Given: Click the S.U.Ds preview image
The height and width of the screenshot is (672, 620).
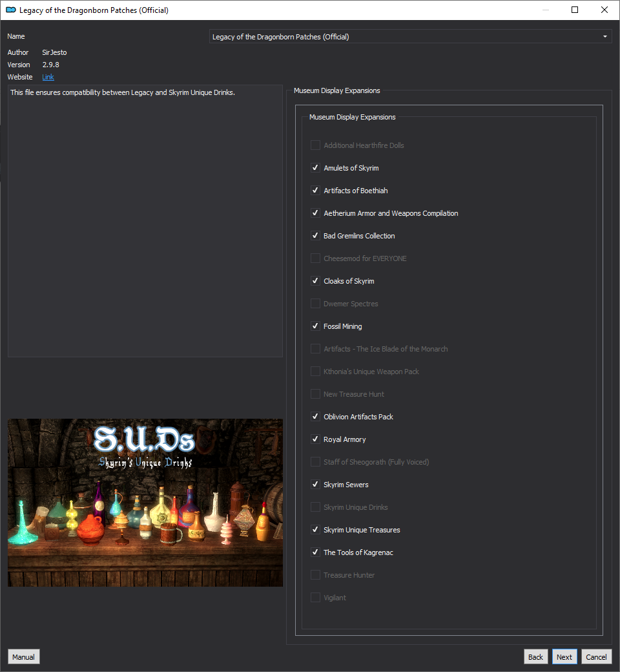Looking at the screenshot, I should coord(145,503).
